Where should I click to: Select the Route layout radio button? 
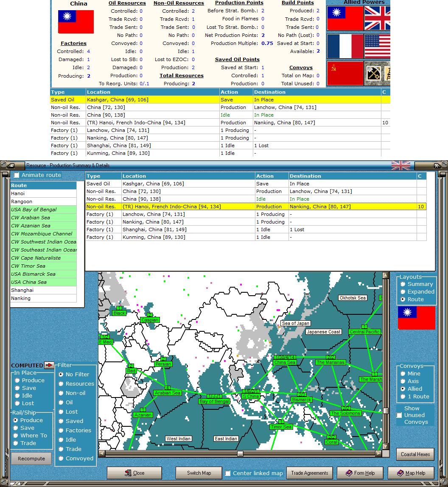coord(403,299)
